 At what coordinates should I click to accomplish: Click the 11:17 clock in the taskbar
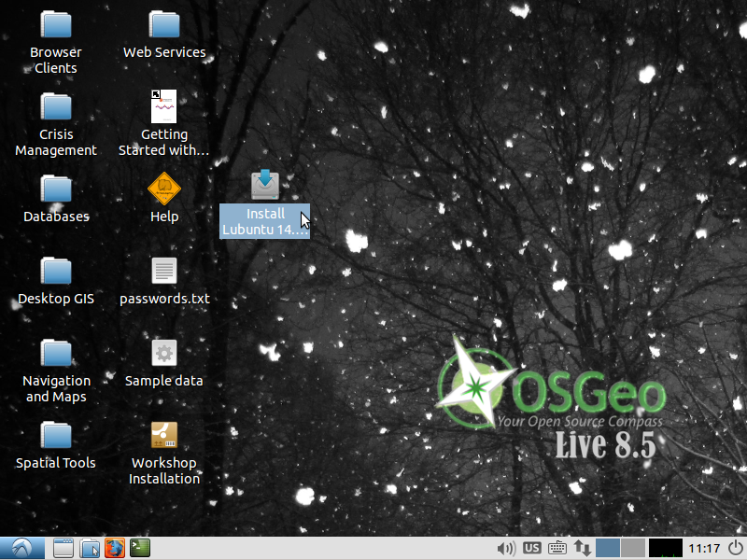point(704,549)
